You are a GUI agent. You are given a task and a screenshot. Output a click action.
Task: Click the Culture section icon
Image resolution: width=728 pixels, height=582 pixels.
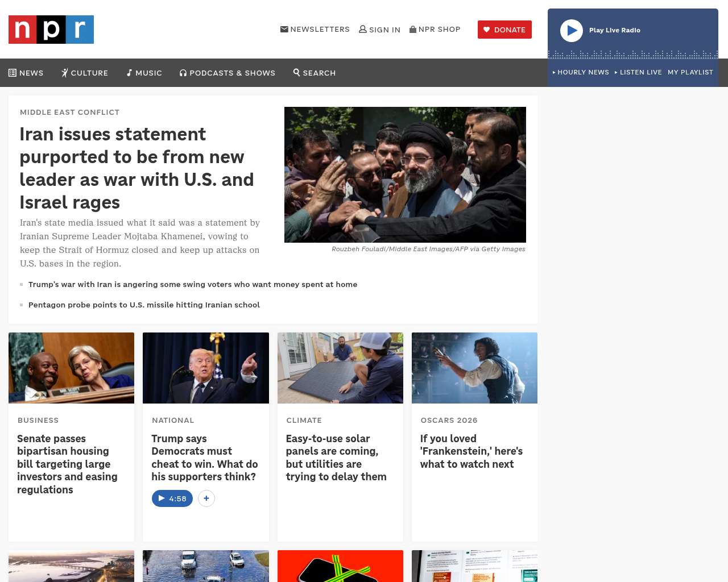[x=65, y=73]
